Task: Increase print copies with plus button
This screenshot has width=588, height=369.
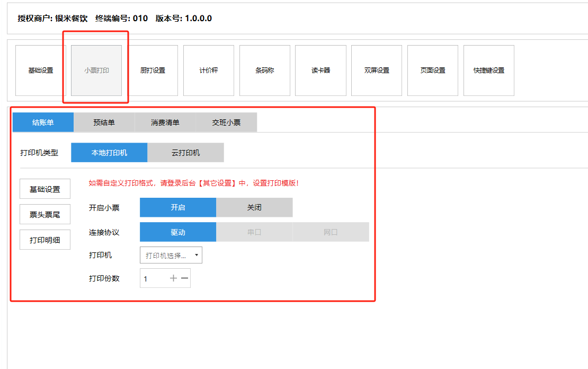Action: pos(173,278)
